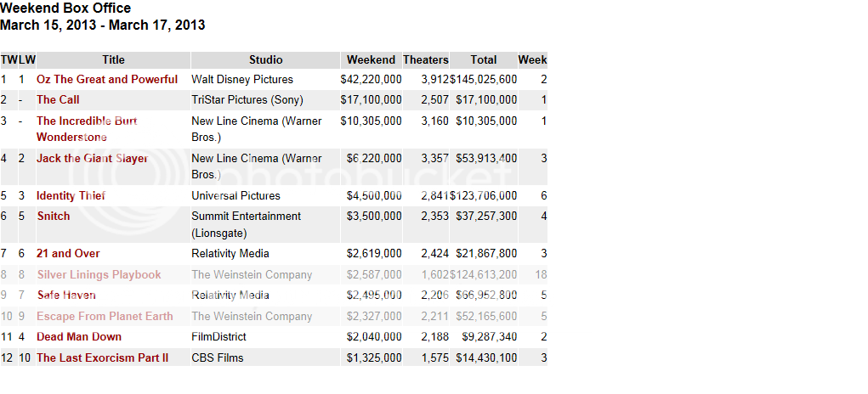Viewport: 868px width, 394px height.
Task: Open the Dead Man Down link
Action: (x=79, y=337)
